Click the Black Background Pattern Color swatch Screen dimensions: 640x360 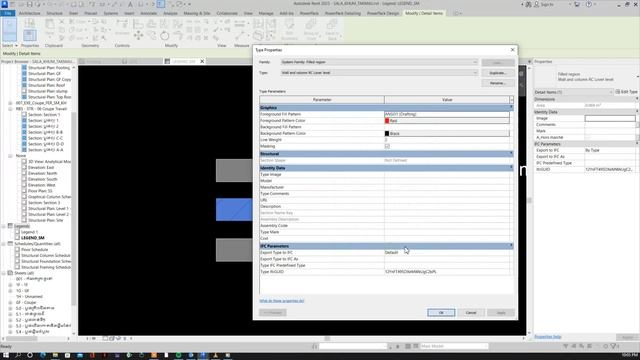tap(387, 133)
